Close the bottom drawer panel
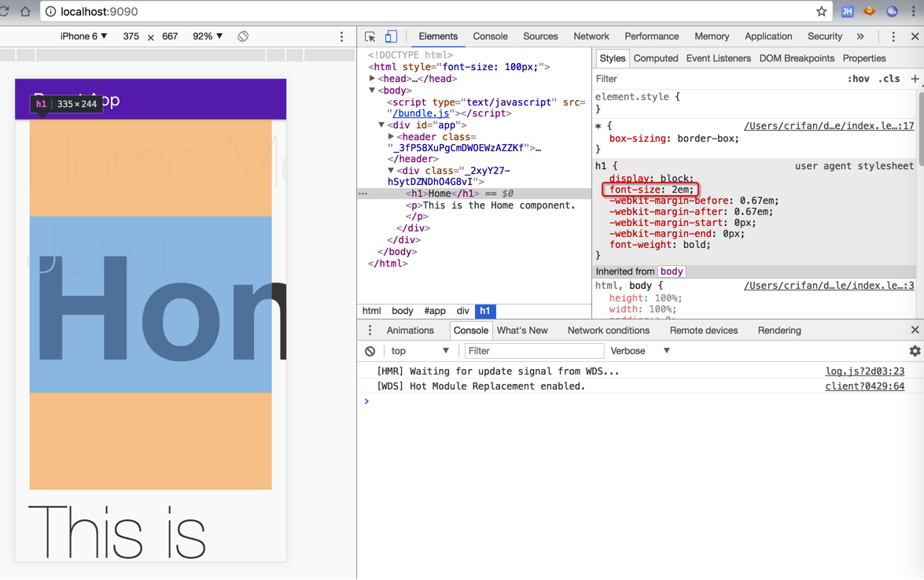Viewport: 924px width, 580px height. pos(915,330)
